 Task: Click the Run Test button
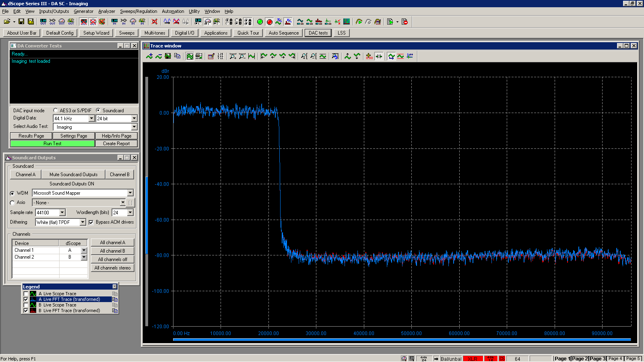tap(52, 144)
